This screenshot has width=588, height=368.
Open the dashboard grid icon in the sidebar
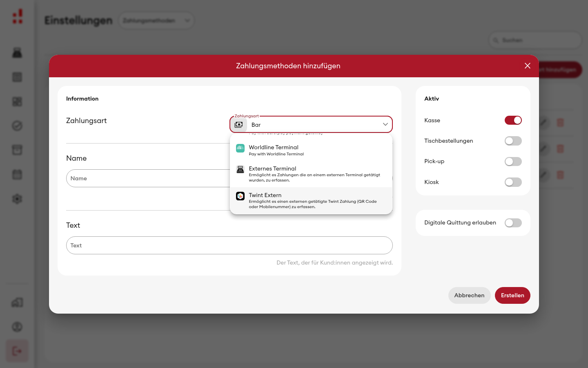[17, 101]
